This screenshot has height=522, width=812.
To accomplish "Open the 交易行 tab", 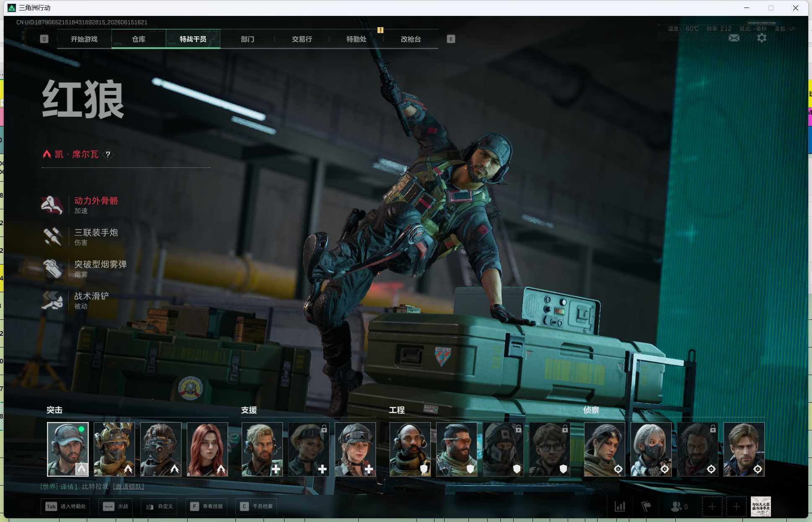I will (x=302, y=39).
